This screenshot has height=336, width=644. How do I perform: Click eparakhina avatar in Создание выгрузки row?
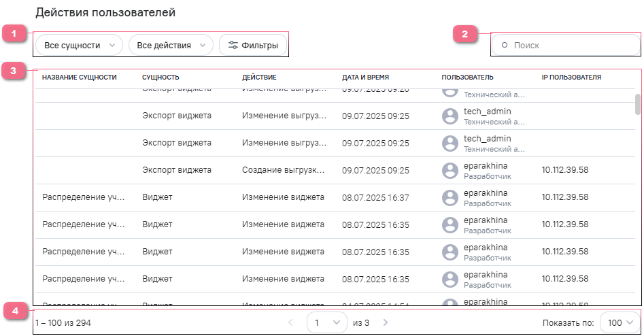tap(450, 170)
